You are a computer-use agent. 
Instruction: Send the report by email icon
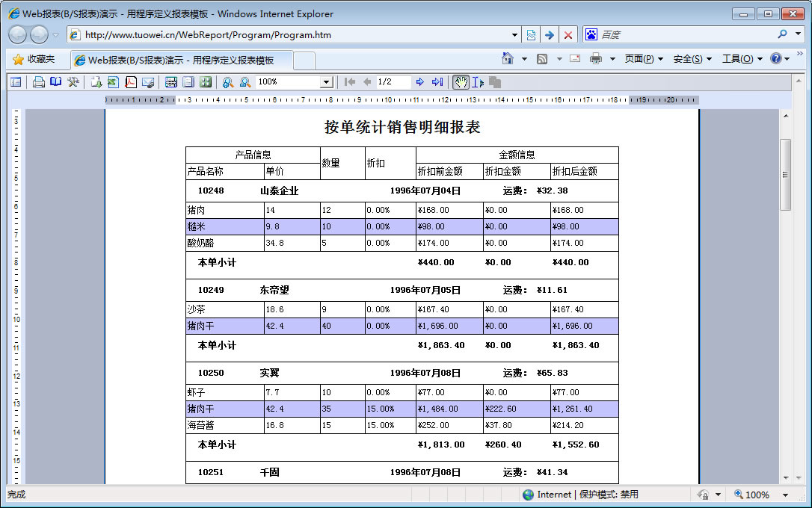(148, 82)
